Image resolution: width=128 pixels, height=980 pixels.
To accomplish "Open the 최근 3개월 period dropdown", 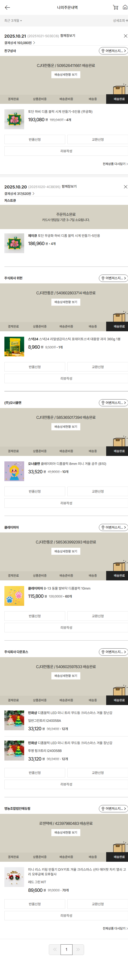I will 13,21.
